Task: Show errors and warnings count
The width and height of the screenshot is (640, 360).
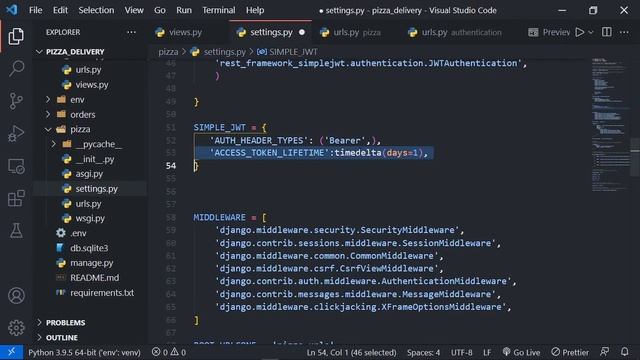Action: click(169, 352)
